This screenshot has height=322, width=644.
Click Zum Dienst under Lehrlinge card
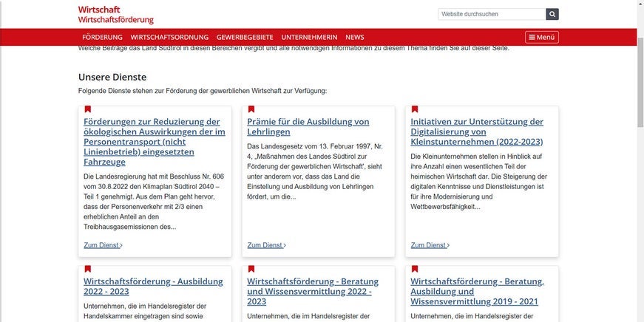point(266,245)
